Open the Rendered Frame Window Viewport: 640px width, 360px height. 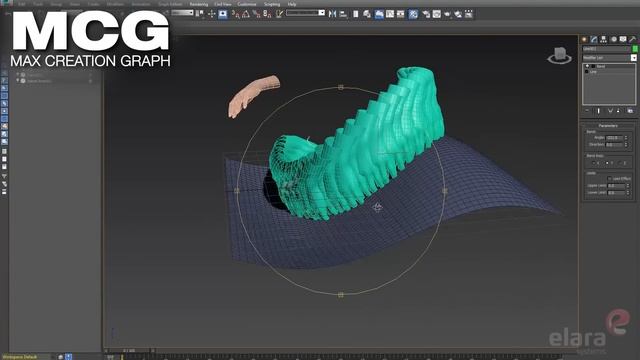coord(437,14)
